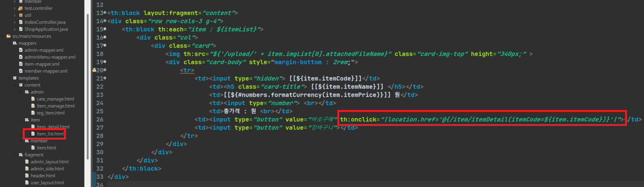Click the admin-mapper.xml file icon
644x187 pixels.
click(21, 50)
